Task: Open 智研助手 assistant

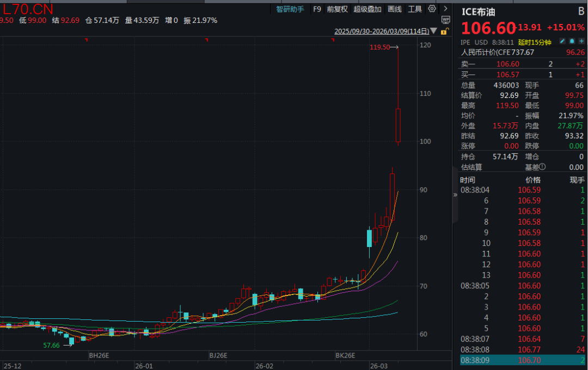Action: pos(290,9)
